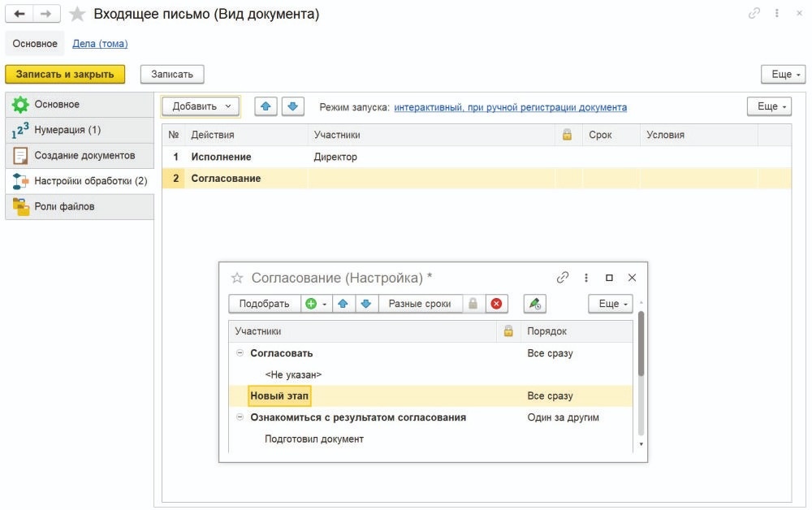The width and height of the screenshot is (812, 510).
Task: Click green plus add participant button
Action: 311,304
